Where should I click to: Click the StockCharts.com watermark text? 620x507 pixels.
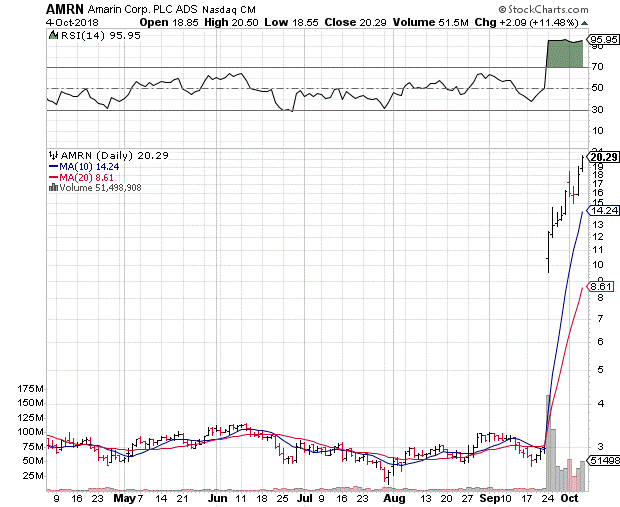543,9
